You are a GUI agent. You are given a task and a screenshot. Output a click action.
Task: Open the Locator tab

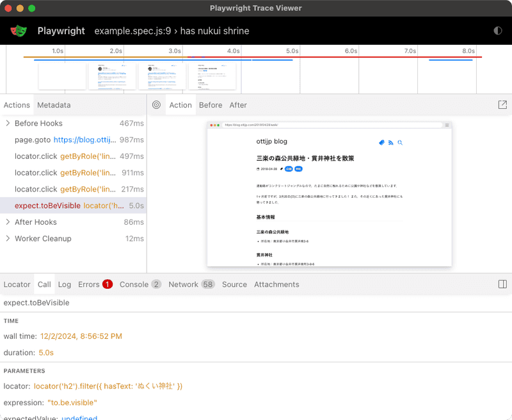coord(17,284)
